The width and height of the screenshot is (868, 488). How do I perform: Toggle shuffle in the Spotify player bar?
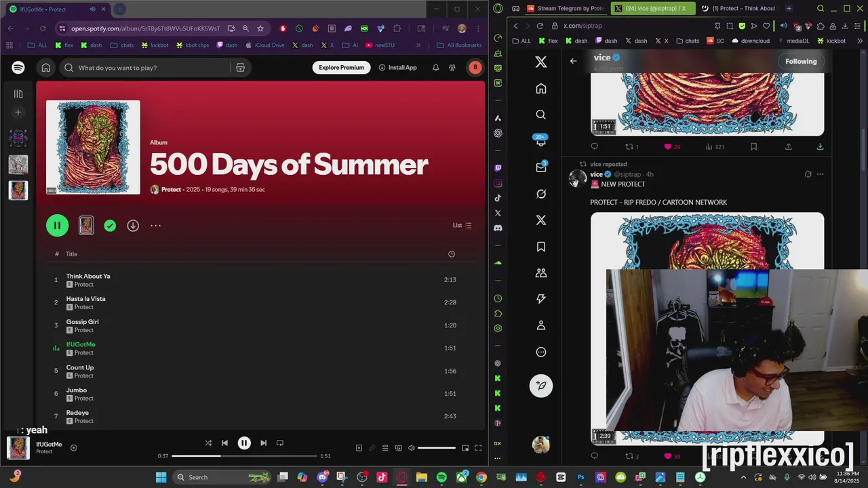[x=208, y=443]
